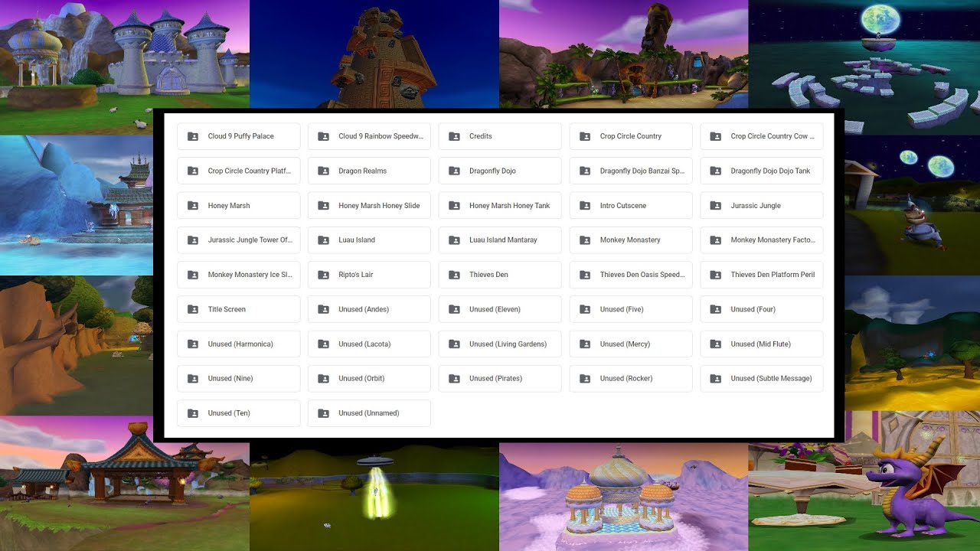The height and width of the screenshot is (551, 980).
Task: Click the folder icon beside Ripto's Lair
Action: (323, 275)
